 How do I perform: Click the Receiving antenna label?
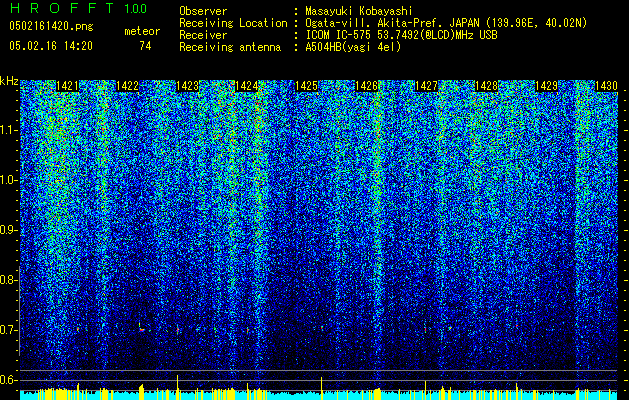230,47
